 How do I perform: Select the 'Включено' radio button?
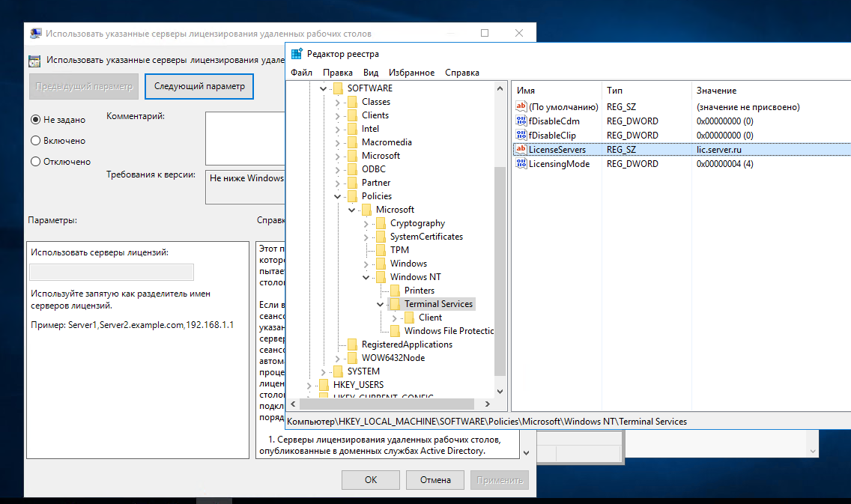tap(36, 141)
